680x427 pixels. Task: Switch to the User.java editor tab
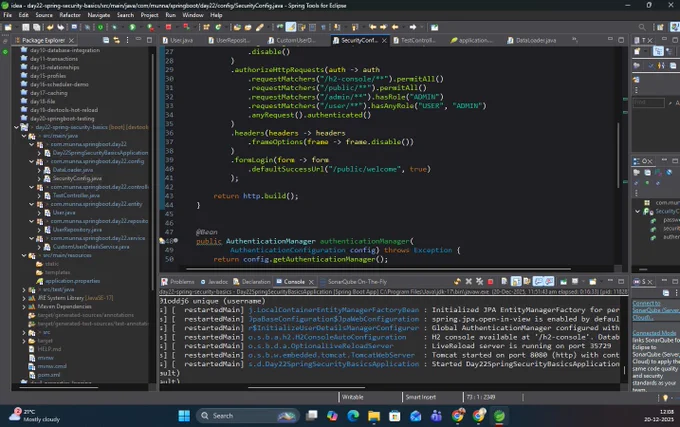178,40
